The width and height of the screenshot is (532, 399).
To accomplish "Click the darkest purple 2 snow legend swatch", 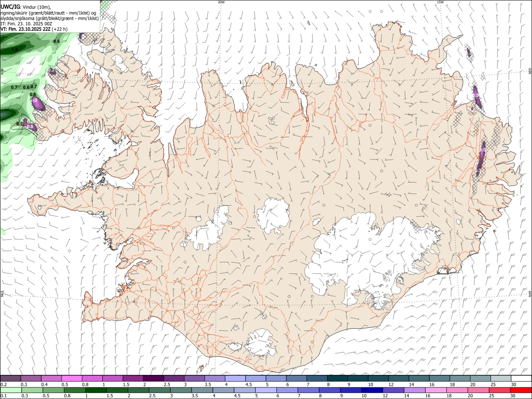I will point(153,378).
